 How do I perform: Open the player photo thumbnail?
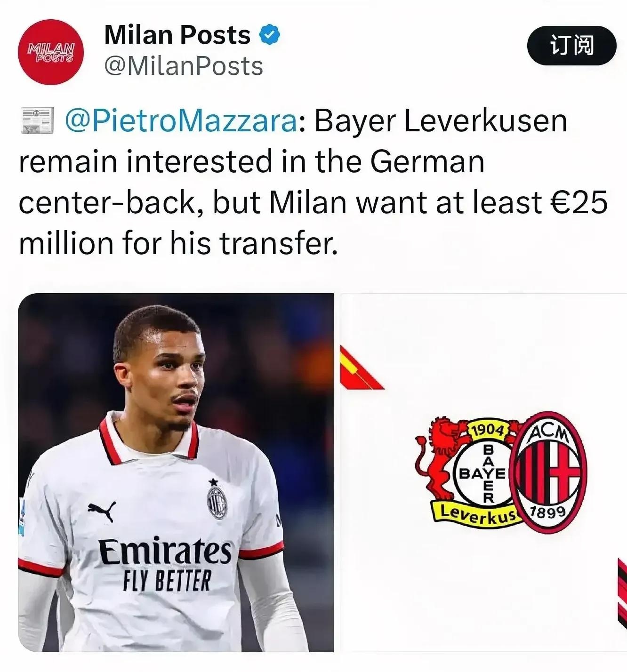(176, 472)
